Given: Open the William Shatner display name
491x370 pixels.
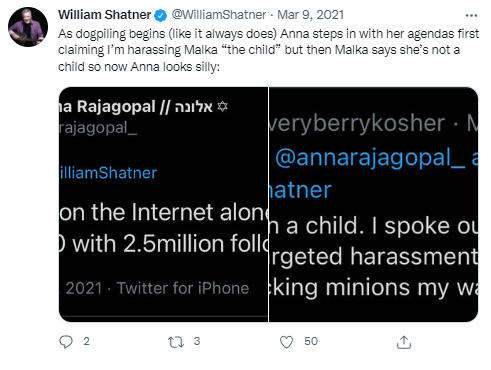Looking at the screenshot, I should (104, 15).
